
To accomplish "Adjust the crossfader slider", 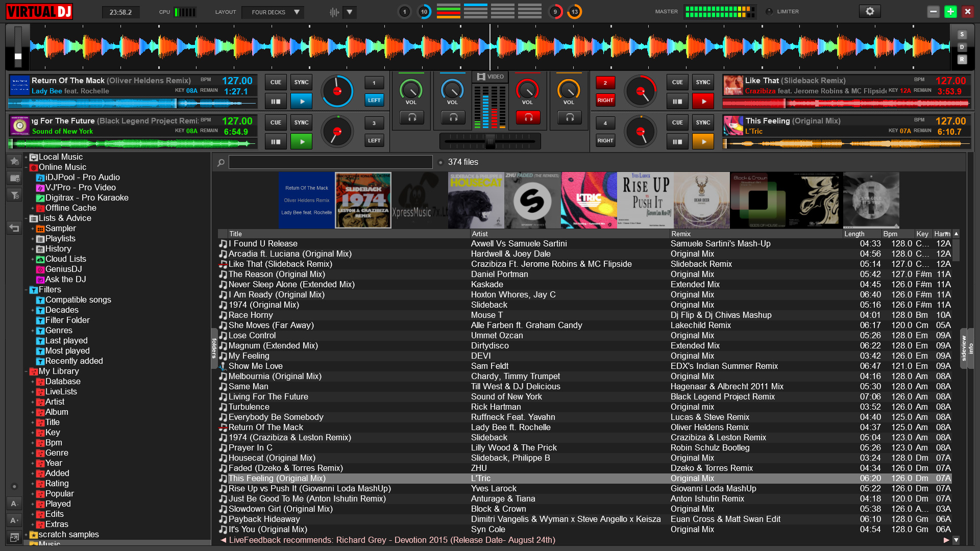I will [490, 141].
